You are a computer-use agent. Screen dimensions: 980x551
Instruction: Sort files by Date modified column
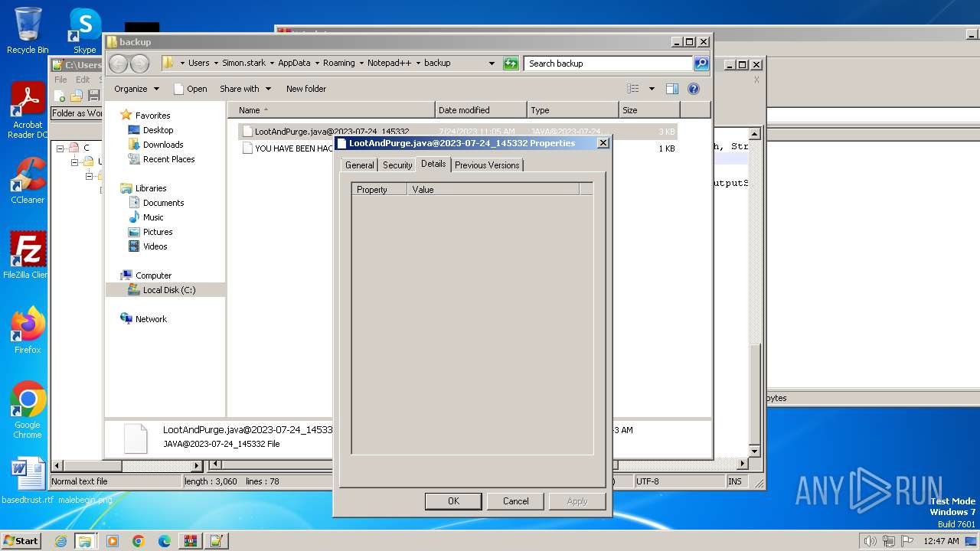coord(481,110)
